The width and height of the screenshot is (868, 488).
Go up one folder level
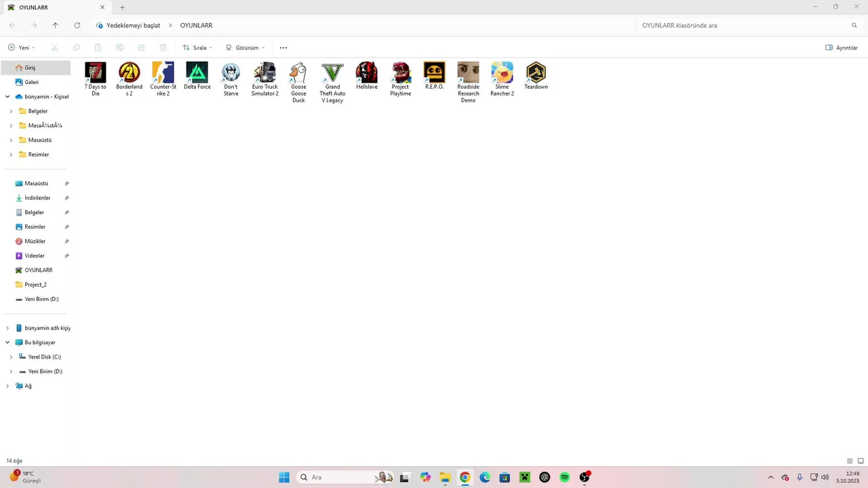(55, 25)
